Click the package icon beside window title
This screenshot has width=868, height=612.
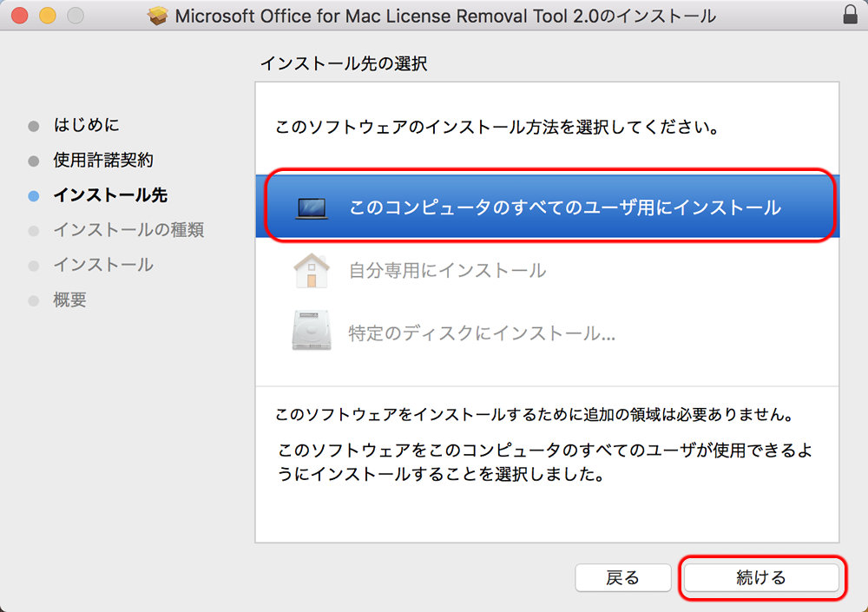tap(158, 16)
